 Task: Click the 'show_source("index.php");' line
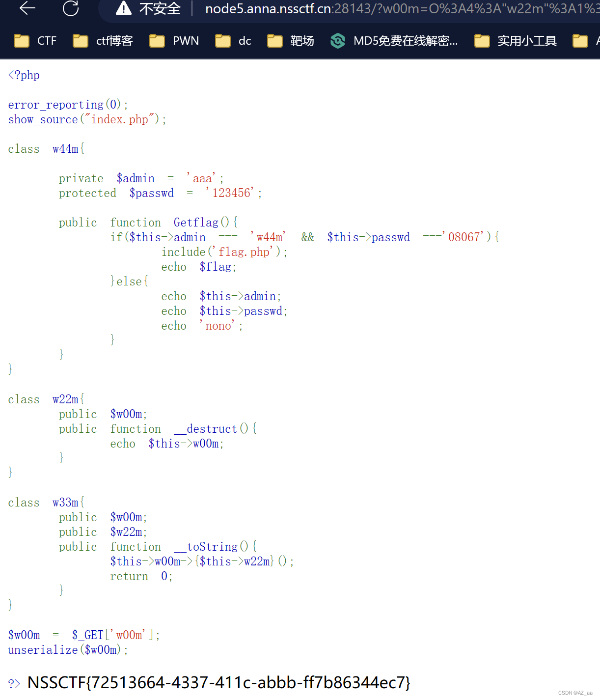coord(87,119)
